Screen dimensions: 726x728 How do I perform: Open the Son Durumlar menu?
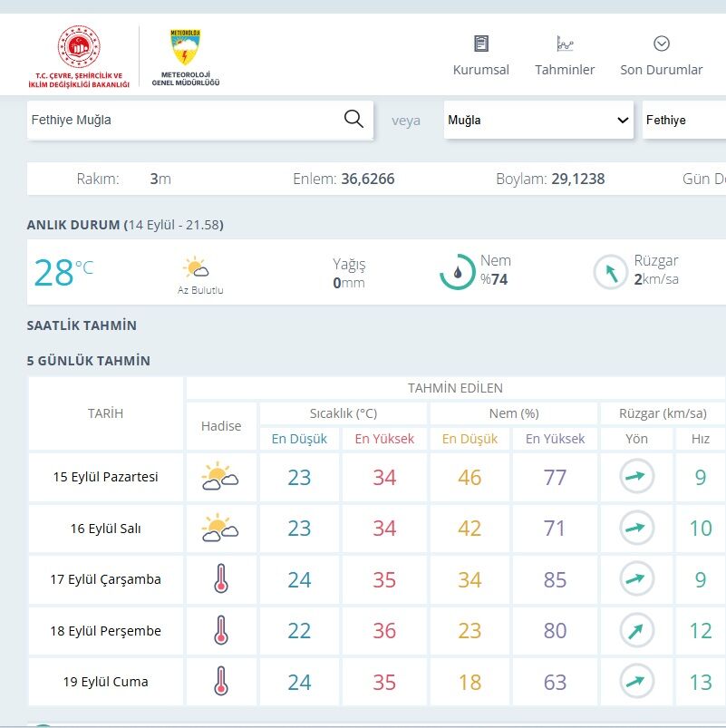point(661,55)
